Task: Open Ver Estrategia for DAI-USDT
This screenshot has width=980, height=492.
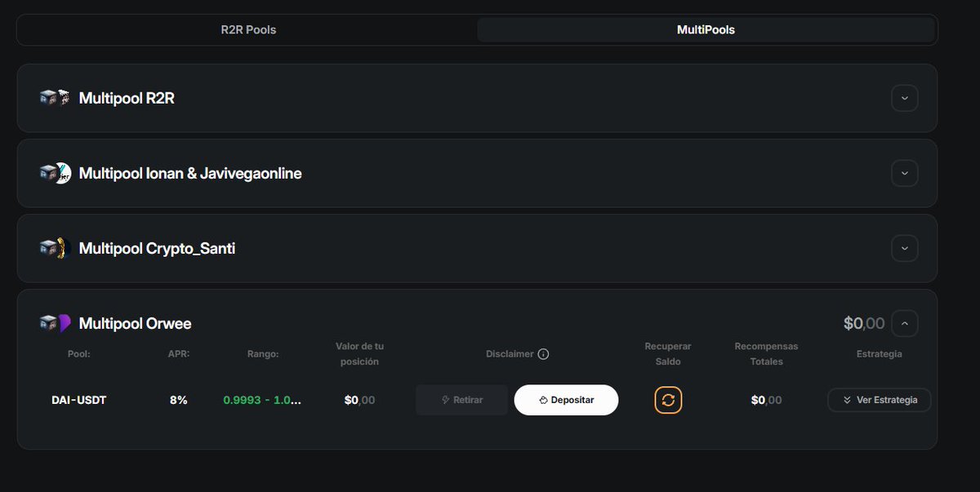Action: click(879, 400)
